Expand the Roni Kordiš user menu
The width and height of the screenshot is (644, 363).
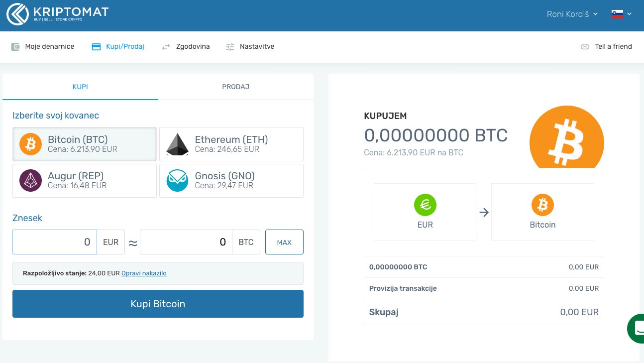pos(572,14)
